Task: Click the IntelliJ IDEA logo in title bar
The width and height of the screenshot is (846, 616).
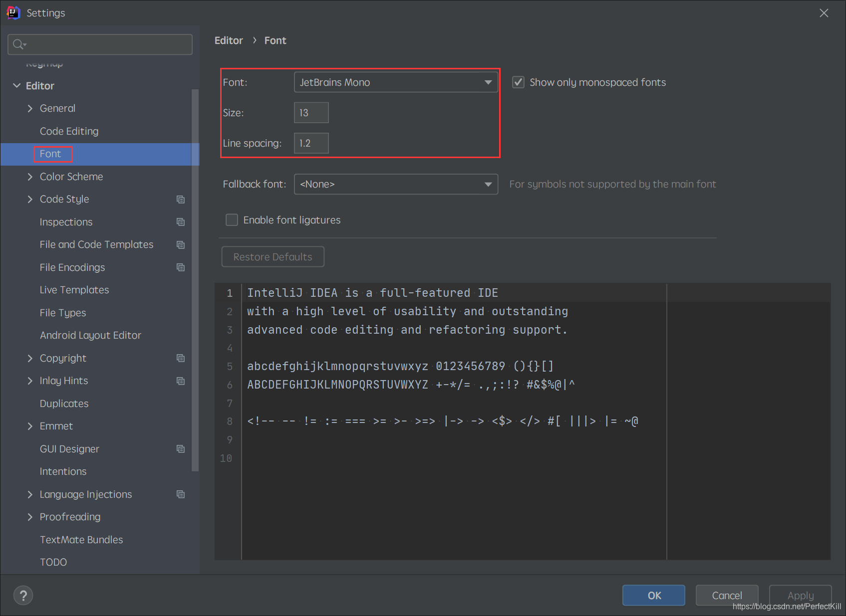Action: click(13, 12)
